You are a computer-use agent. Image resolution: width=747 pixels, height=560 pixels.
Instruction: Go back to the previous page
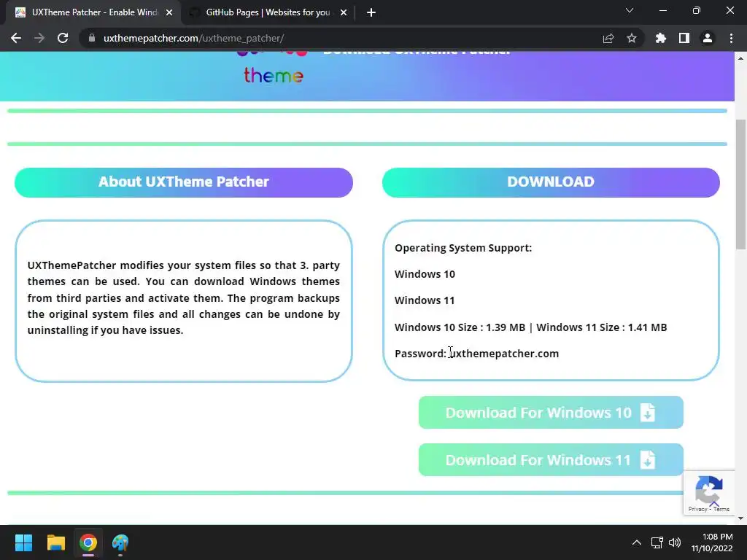16,38
